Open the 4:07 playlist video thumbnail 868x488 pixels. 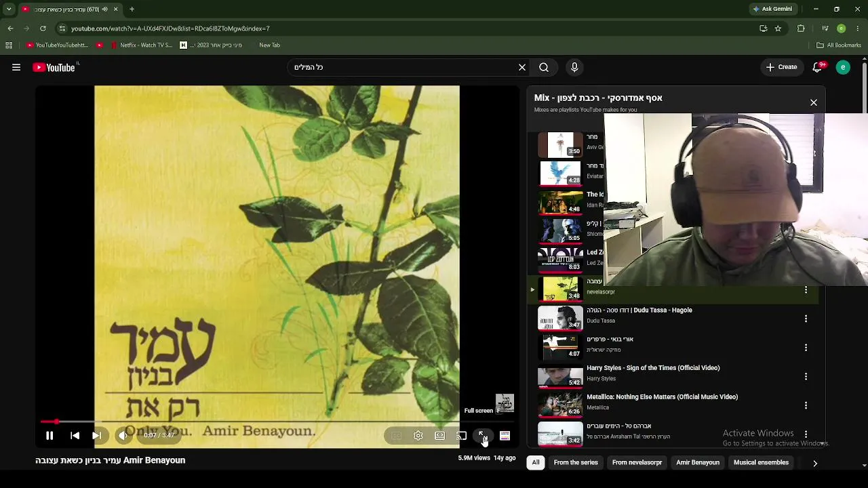560,346
